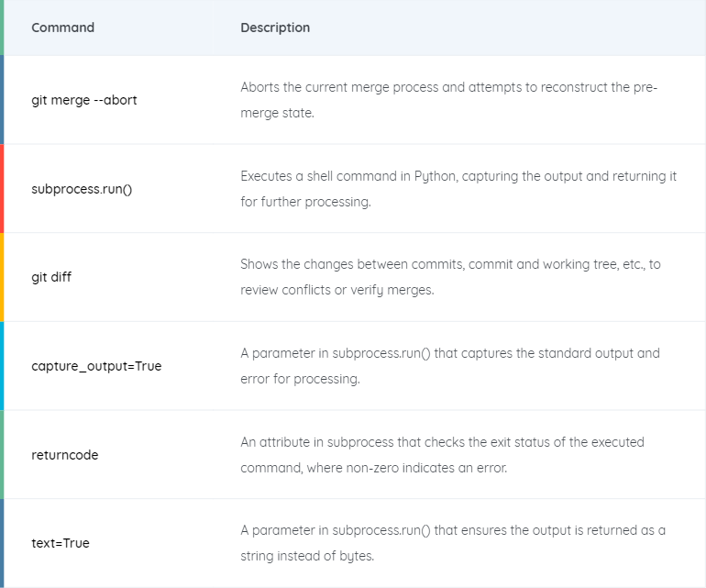Image resolution: width=706 pixels, height=588 pixels.
Task: Click the description about checking exit status
Action: click(442, 455)
